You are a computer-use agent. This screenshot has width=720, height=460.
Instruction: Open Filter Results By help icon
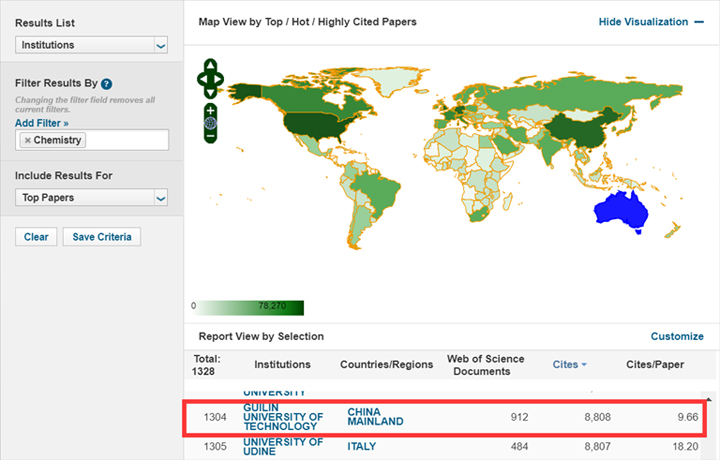point(106,84)
